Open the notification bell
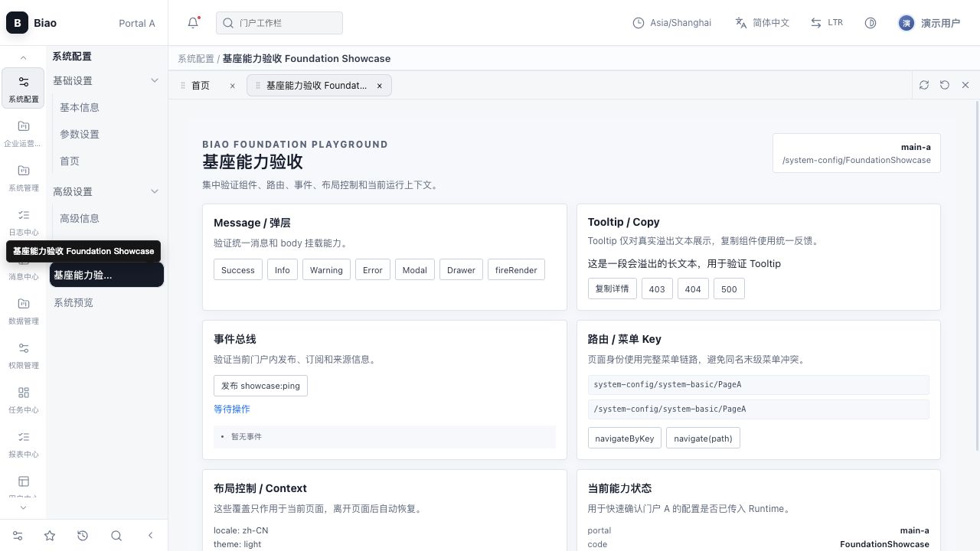 click(193, 23)
